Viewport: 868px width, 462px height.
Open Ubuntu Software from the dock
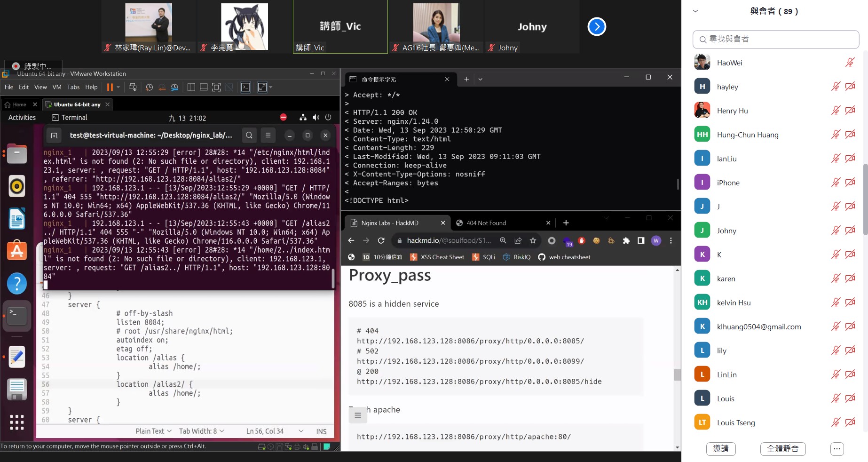[x=17, y=251]
